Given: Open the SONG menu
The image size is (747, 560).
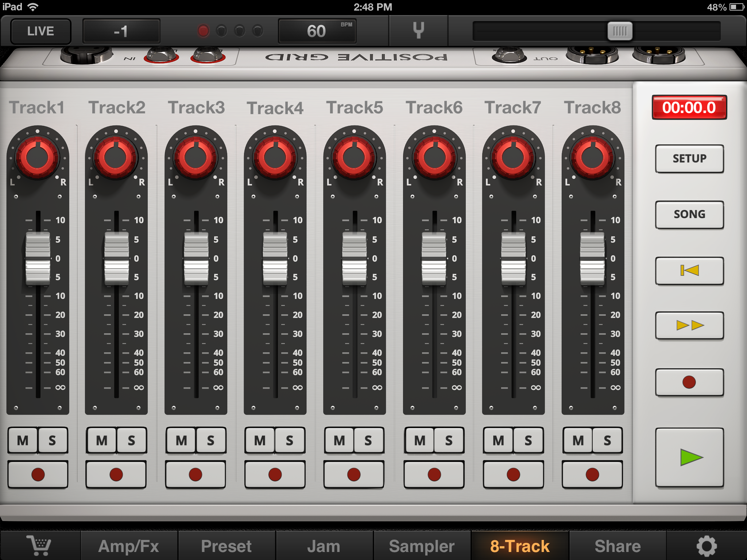Looking at the screenshot, I should point(689,214).
